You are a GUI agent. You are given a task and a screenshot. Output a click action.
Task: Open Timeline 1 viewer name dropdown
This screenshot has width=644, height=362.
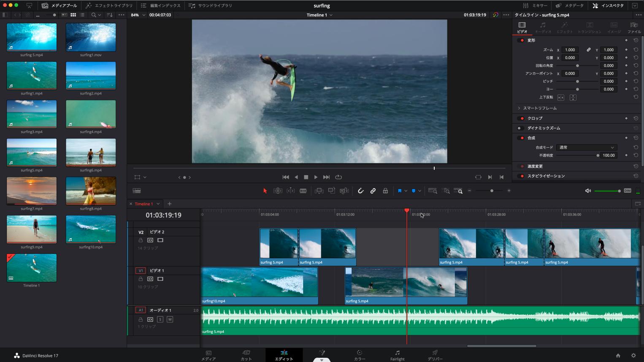click(331, 15)
